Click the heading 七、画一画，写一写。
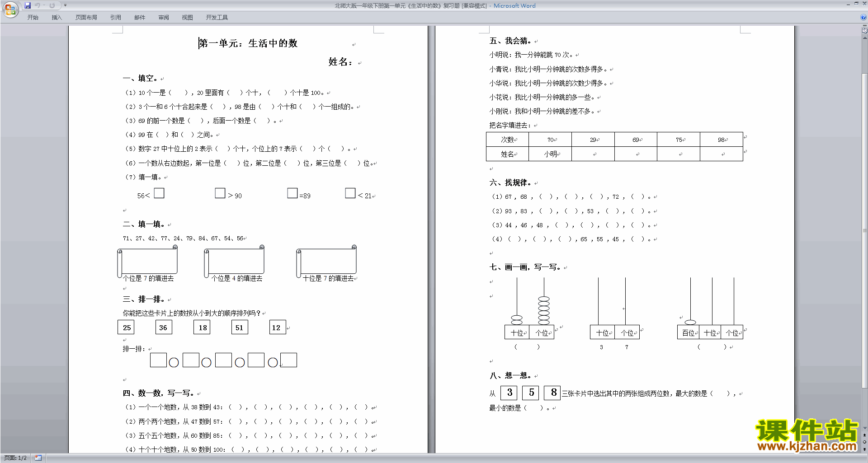Viewport: 868px width, 463px height. [x=525, y=267]
